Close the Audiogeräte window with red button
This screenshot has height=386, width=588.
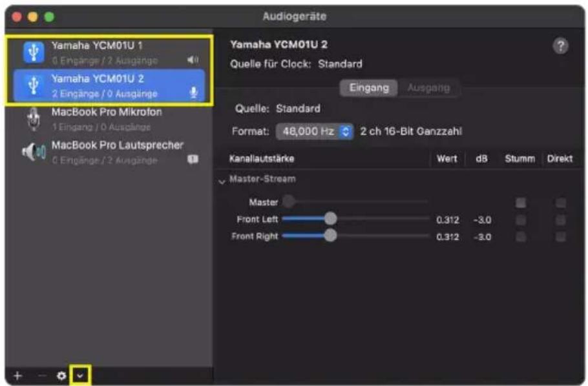(x=17, y=17)
